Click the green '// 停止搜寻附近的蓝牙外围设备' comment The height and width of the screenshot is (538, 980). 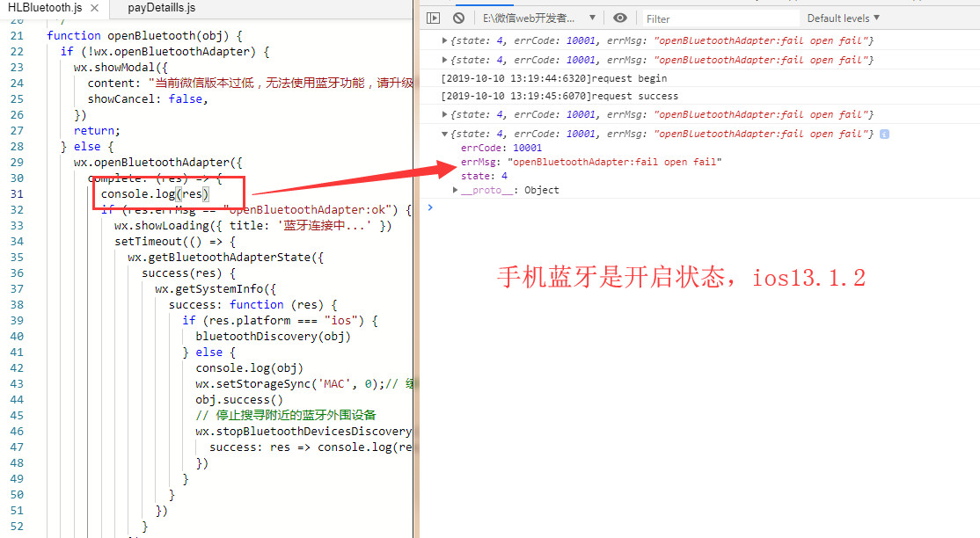tap(286, 416)
